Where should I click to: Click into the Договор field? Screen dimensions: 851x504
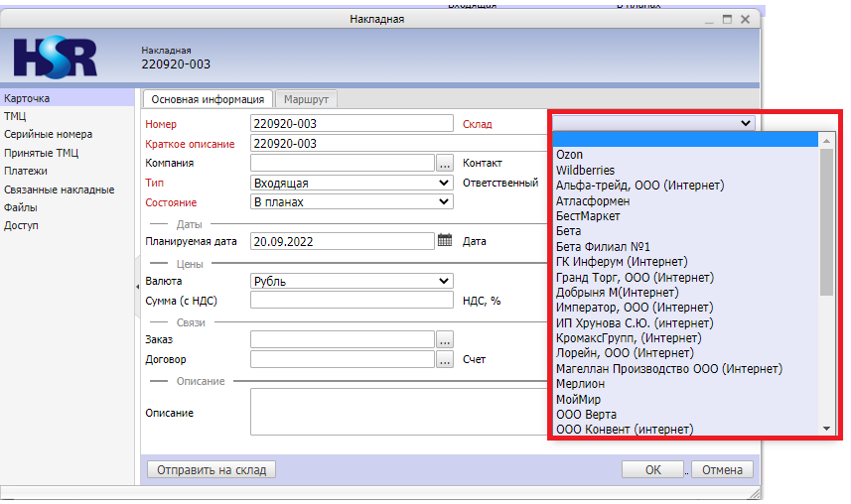(343, 359)
